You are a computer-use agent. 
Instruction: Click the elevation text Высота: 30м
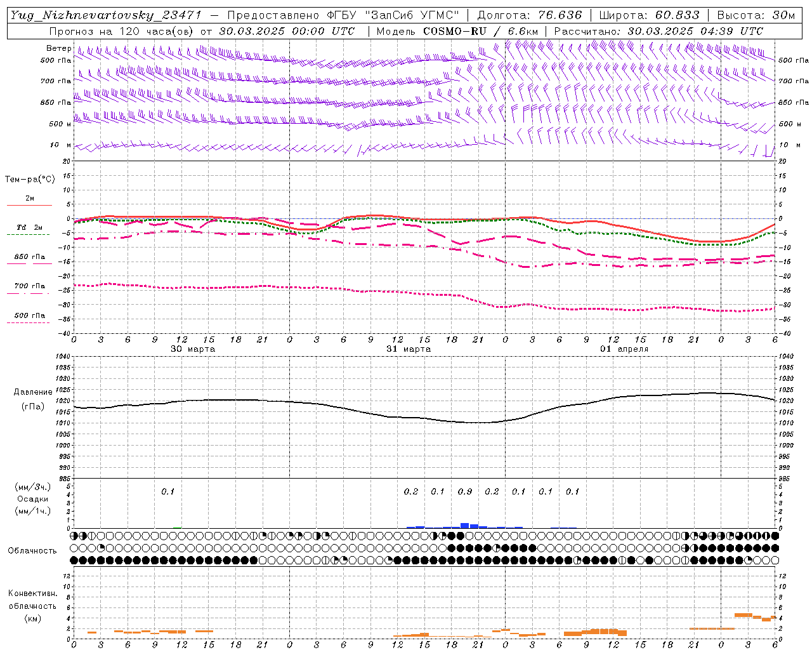point(756,15)
